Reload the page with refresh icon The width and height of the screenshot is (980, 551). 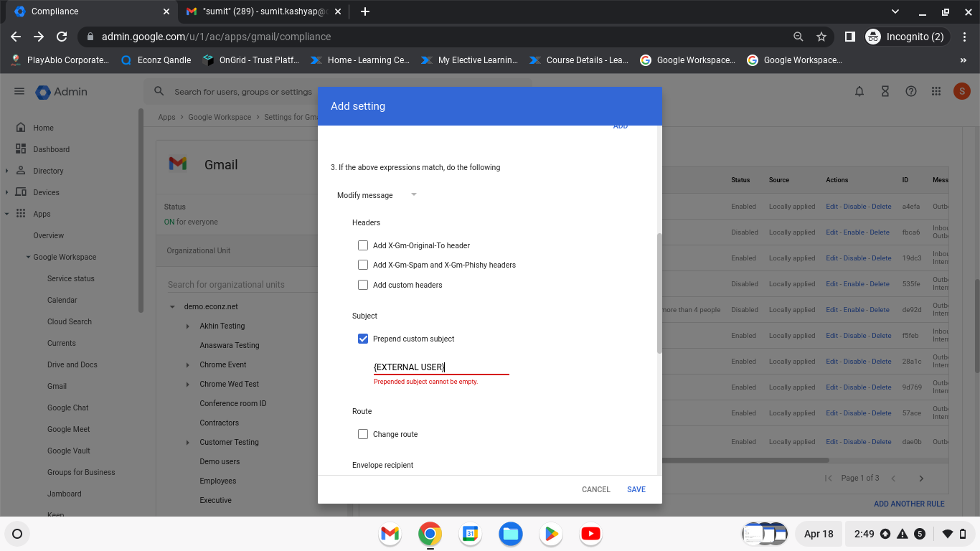coord(62,37)
